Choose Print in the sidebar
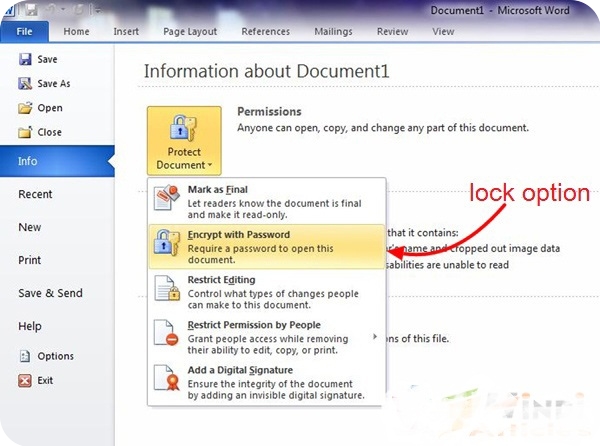Screen dimensions: 600x446 pyautogui.click(x=29, y=260)
